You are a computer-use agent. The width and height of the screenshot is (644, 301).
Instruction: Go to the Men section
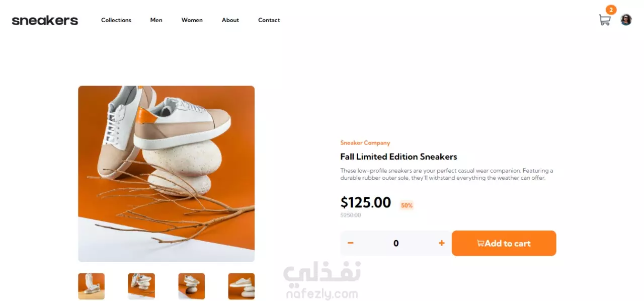pyautogui.click(x=156, y=20)
